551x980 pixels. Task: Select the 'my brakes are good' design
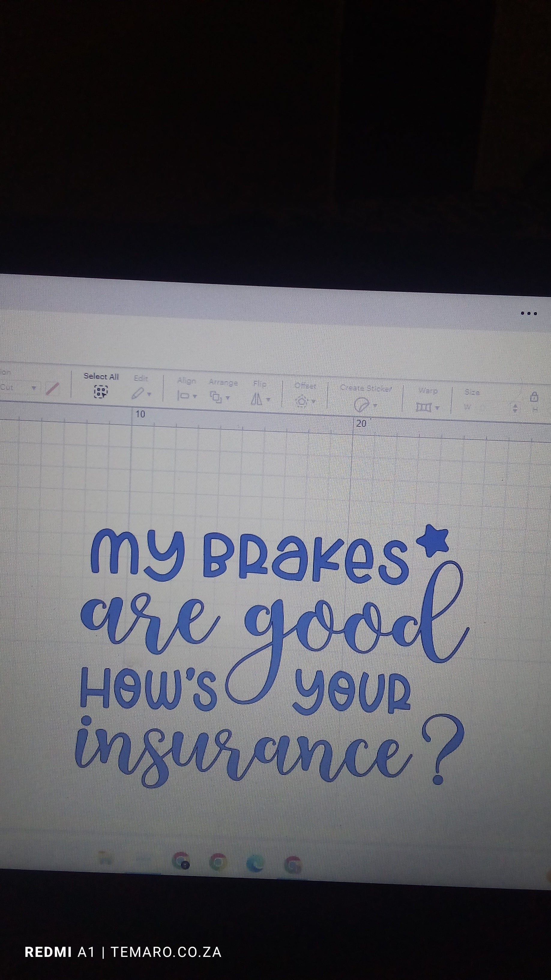pos(272,656)
